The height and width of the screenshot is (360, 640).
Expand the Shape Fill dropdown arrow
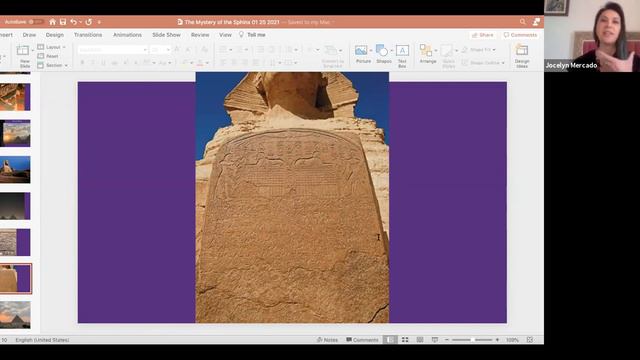[x=494, y=50]
